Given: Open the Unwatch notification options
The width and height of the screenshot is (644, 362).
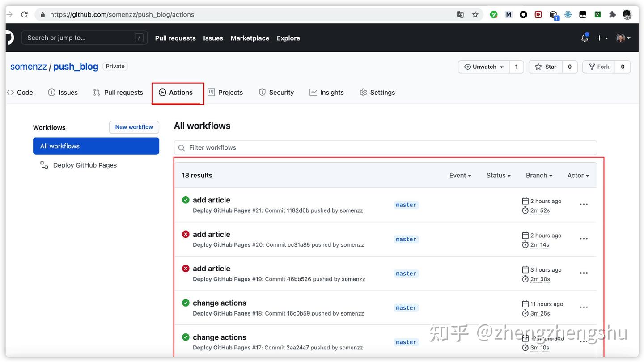Looking at the screenshot, I should pos(483,66).
